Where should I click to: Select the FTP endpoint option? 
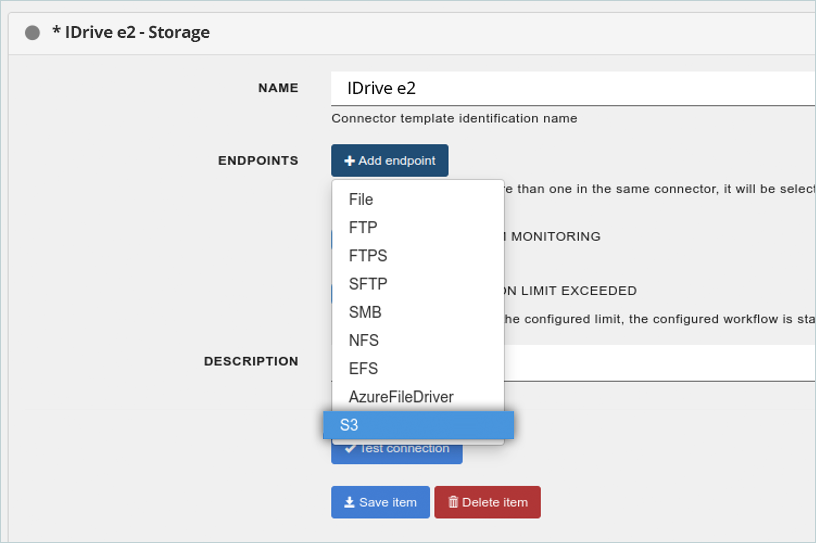pos(363,228)
